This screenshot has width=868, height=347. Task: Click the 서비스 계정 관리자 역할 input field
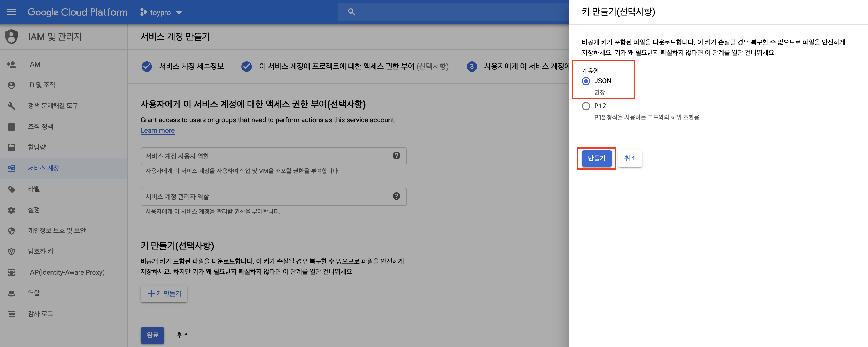click(274, 197)
